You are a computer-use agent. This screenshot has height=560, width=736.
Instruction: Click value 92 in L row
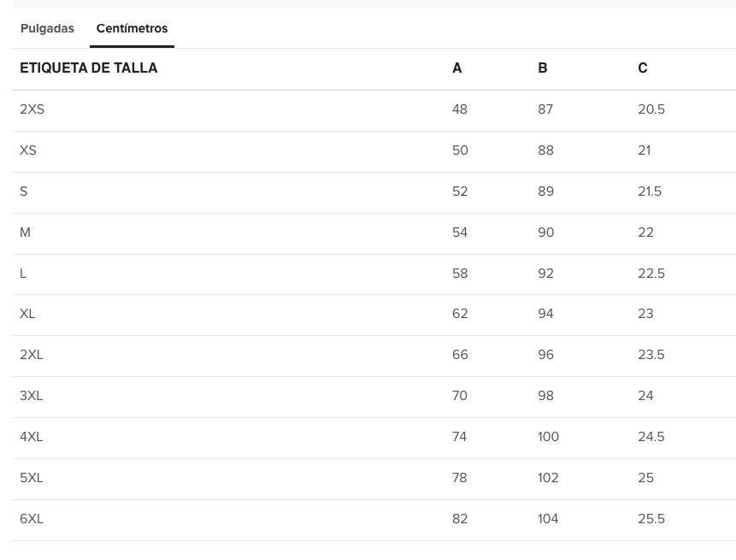546,274
